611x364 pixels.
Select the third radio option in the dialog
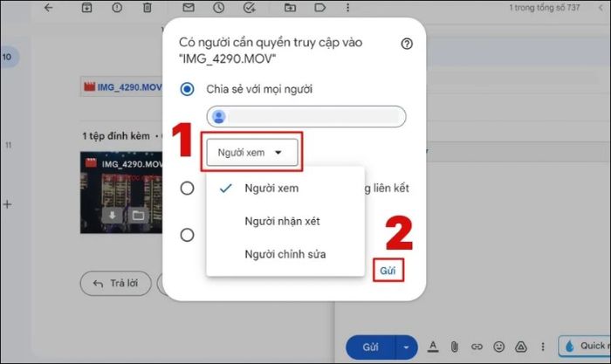point(187,235)
